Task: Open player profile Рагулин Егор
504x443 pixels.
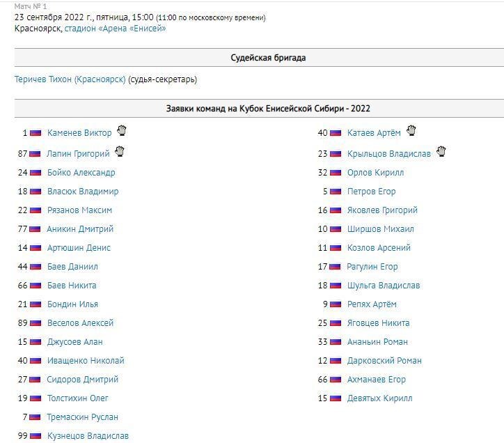Action: 372,267
